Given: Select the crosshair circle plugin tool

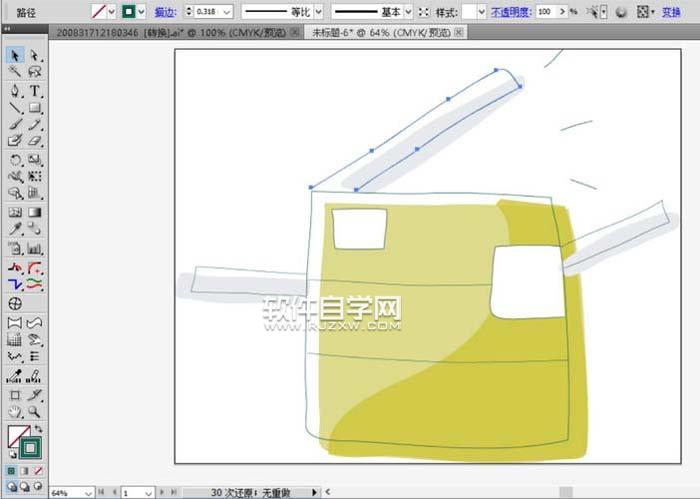Looking at the screenshot, I should click(15, 304).
